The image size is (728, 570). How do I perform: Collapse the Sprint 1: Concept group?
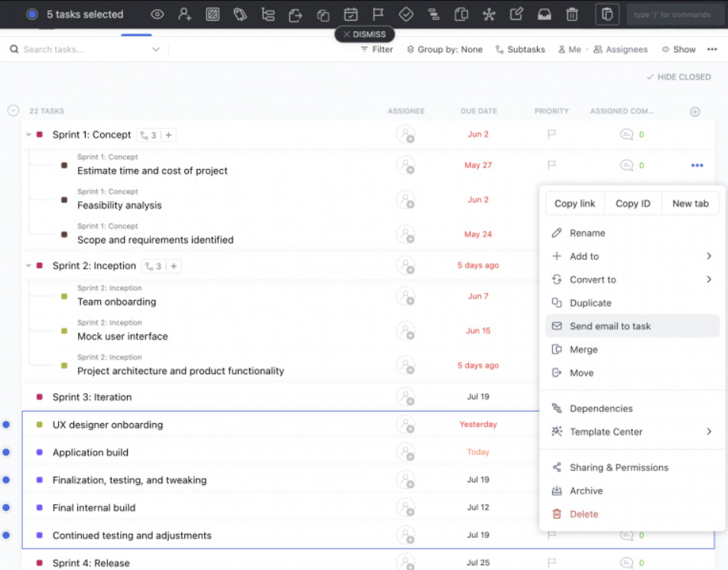[28, 135]
